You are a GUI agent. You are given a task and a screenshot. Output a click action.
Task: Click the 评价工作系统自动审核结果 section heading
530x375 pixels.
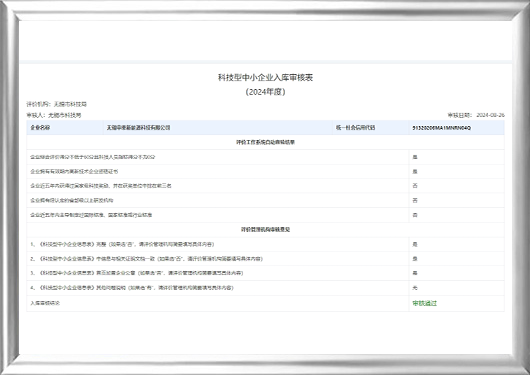[x=265, y=142]
